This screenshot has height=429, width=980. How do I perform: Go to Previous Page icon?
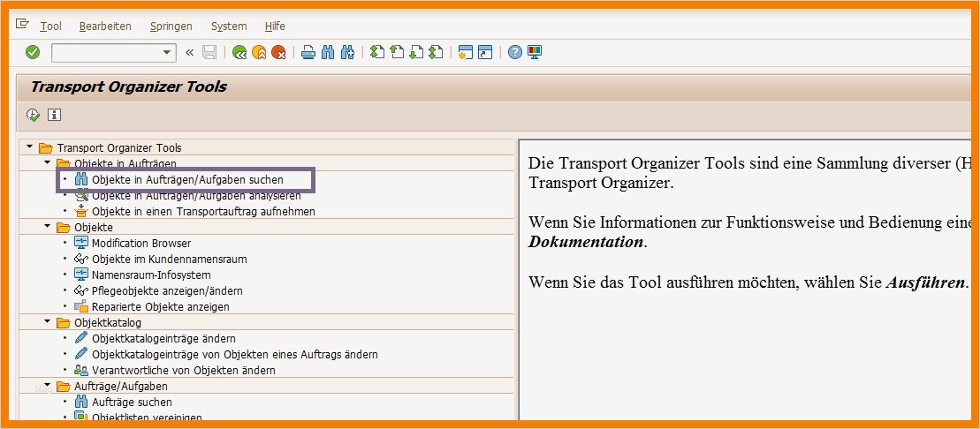pos(396,52)
